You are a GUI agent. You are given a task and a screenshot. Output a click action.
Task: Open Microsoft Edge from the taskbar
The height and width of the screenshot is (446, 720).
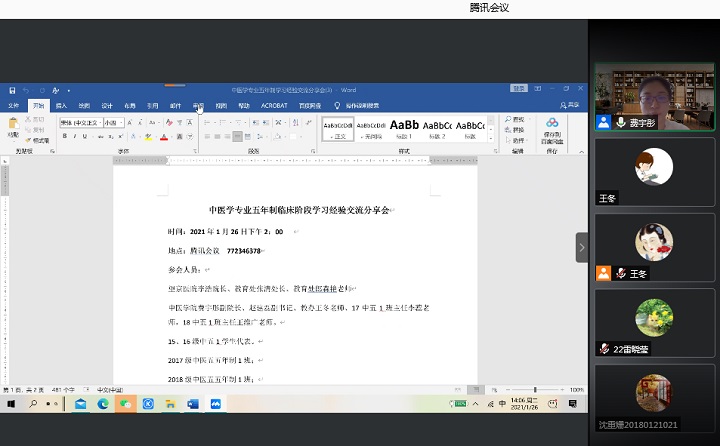(x=102, y=404)
